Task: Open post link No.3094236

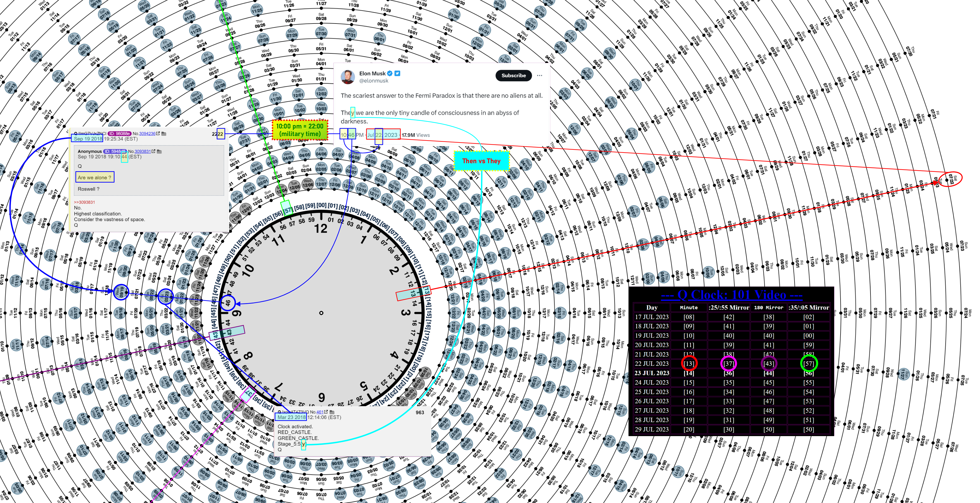Action: pyautogui.click(x=147, y=134)
